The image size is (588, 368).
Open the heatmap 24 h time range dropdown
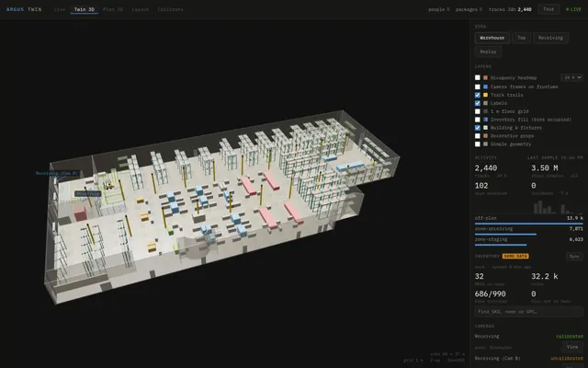pos(571,77)
